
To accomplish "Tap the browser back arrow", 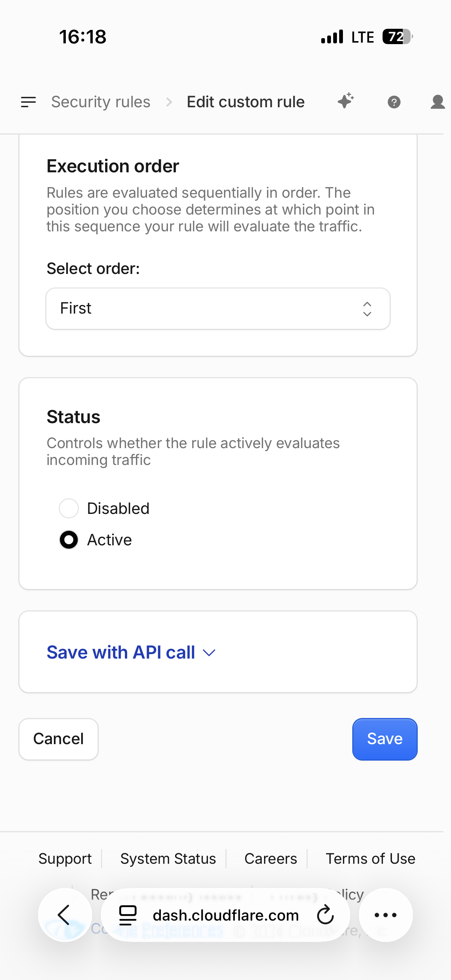I will tap(65, 915).
